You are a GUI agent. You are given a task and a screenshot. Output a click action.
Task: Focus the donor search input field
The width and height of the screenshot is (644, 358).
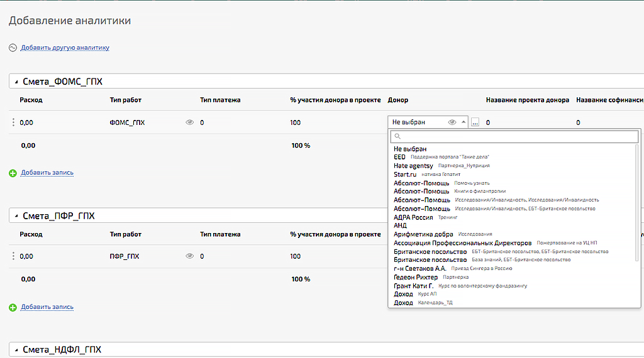point(516,136)
